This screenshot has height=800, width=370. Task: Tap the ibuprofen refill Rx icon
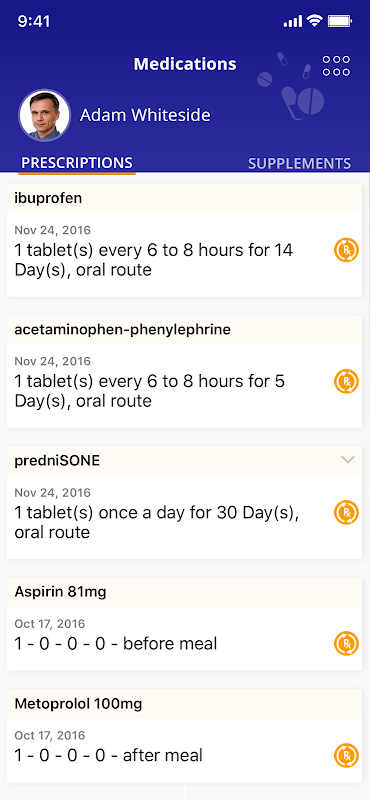[x=347, y=250]
